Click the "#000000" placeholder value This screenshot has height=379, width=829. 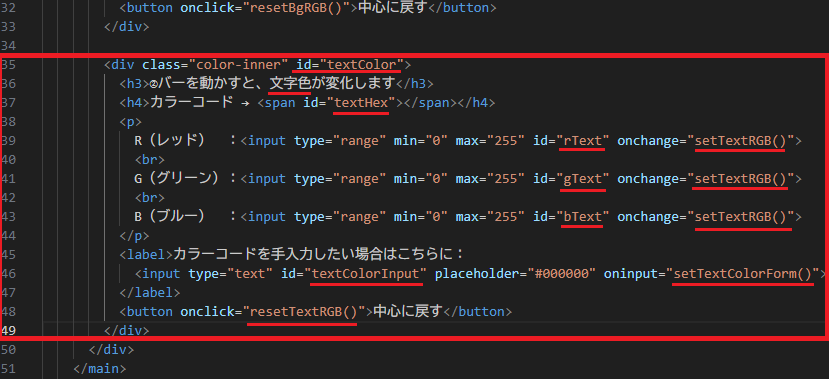click(562, 274)
